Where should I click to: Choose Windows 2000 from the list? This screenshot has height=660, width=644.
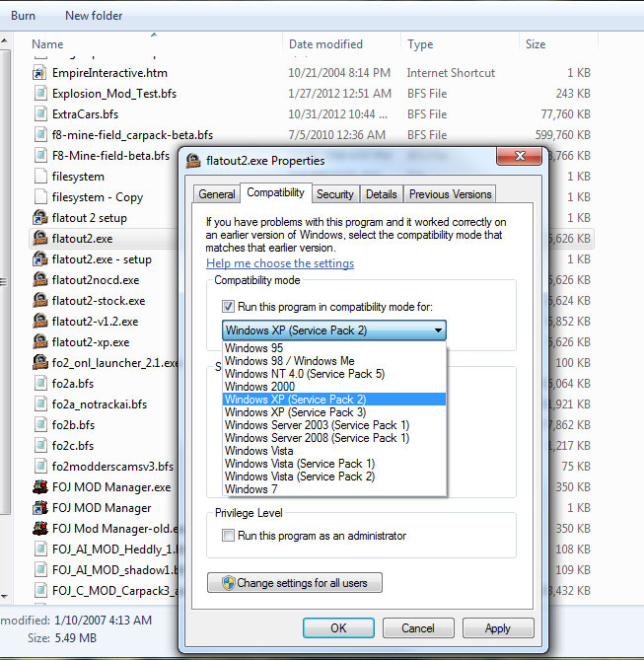[333, 387]
